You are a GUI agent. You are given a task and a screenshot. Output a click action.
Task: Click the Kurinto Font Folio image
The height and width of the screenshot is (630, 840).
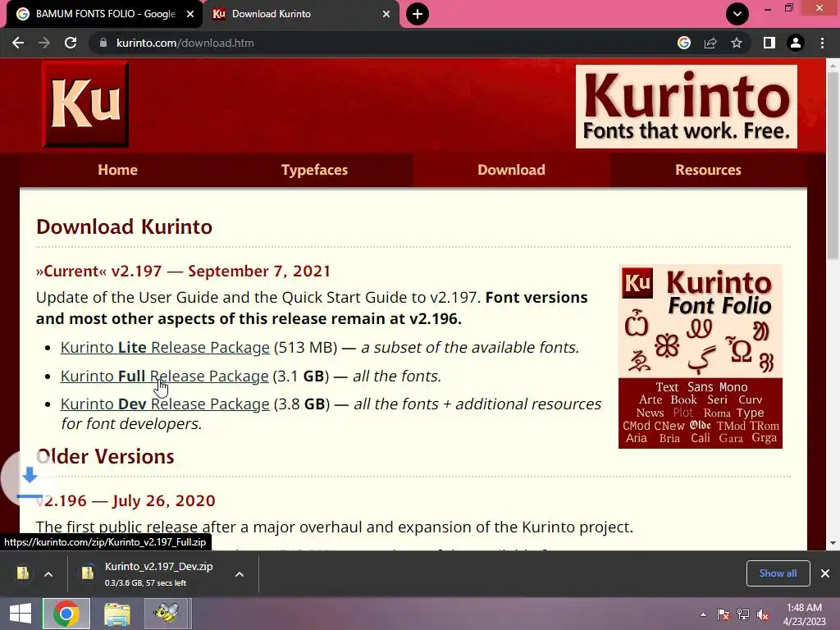point(701,356)
